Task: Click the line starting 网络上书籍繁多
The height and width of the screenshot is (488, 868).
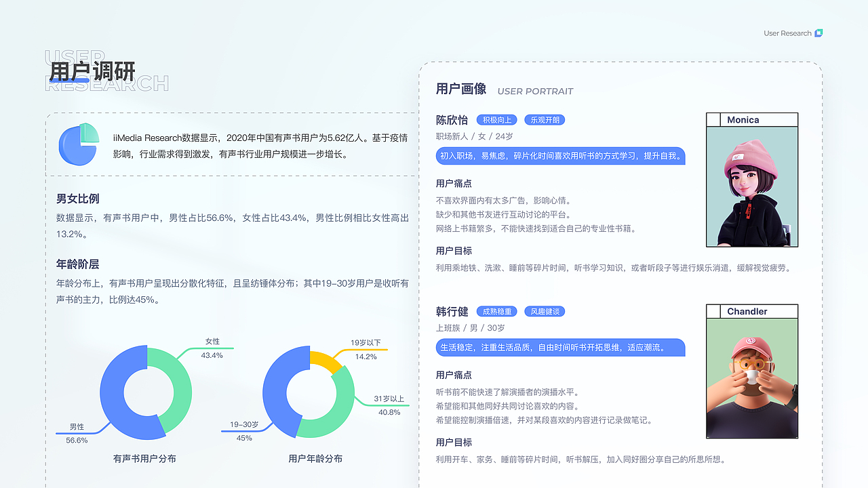Action: (538, 229)
